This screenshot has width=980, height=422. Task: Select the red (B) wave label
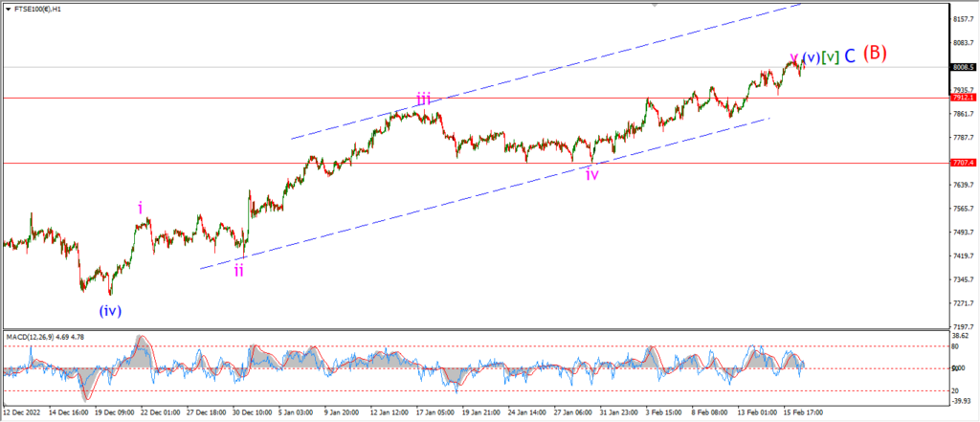(x=875, y=54)
